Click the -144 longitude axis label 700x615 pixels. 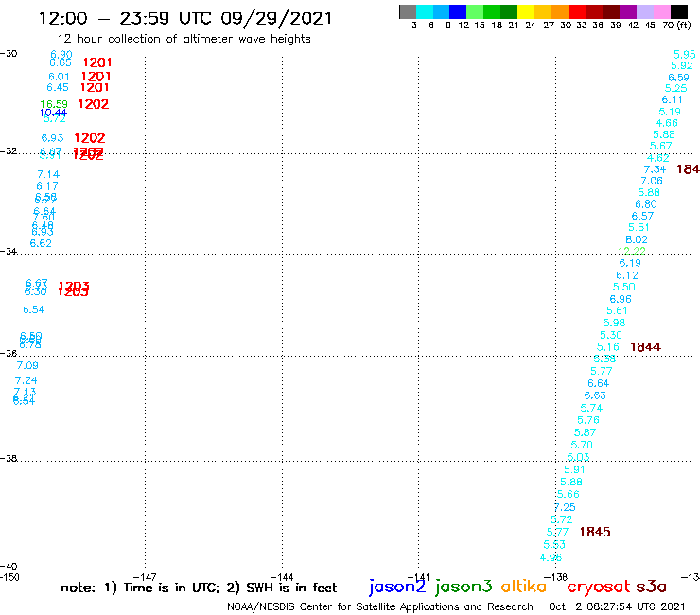[x=282, y=577]
